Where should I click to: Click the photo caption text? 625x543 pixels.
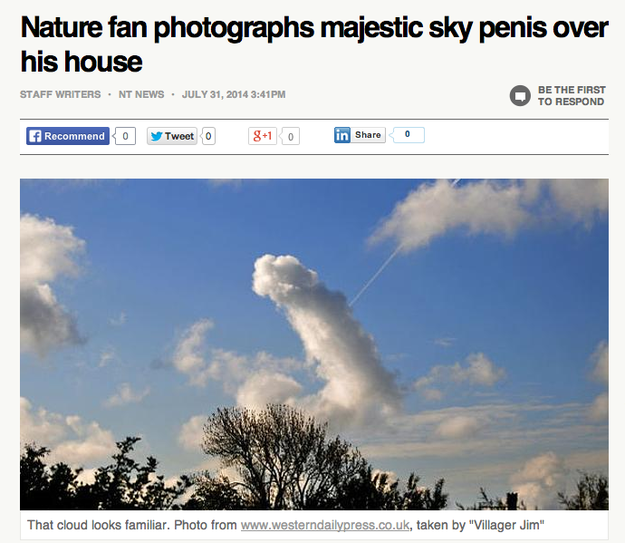[x=285, y=525]
